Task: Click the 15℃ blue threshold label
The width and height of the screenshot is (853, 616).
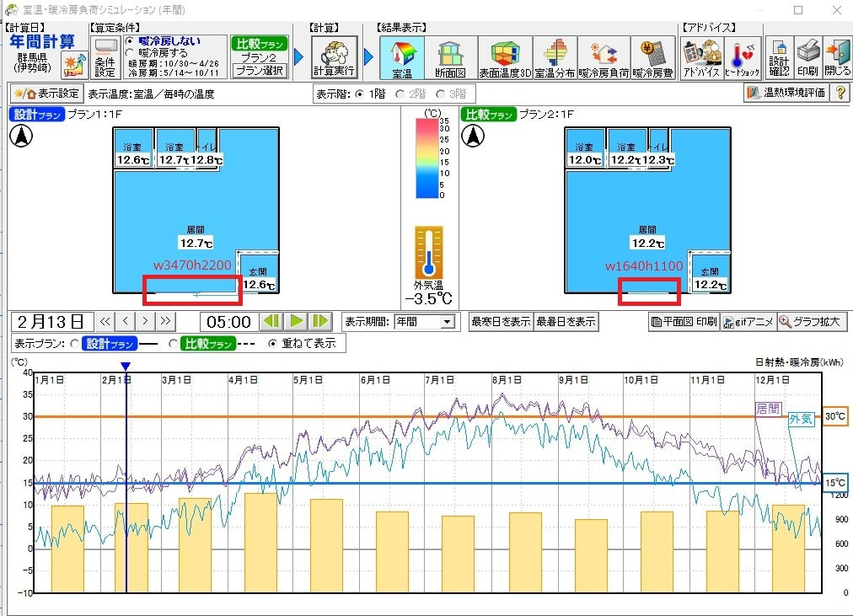Action: tap(835, 483)
